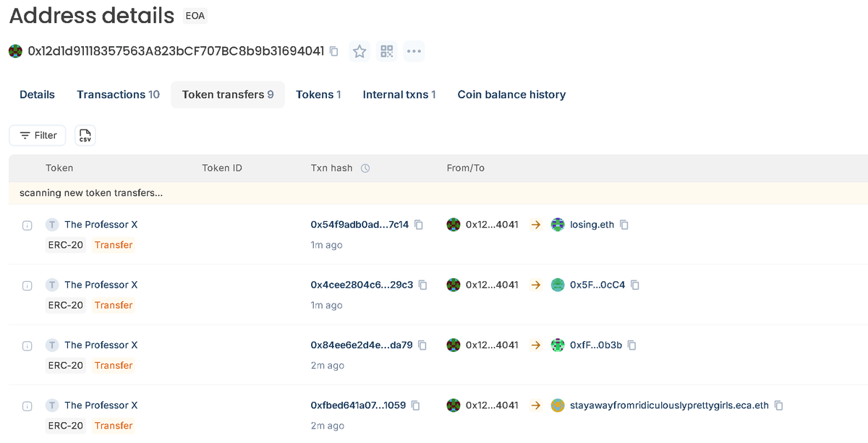
Task: Click the From/To column header
Action: click(x=466, y=168)
